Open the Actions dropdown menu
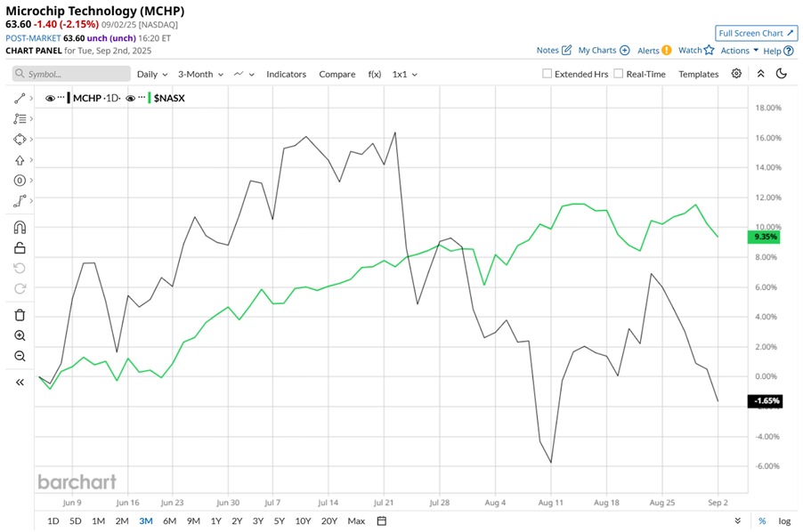This screenshot has width=803, height=532. (739, 50)
